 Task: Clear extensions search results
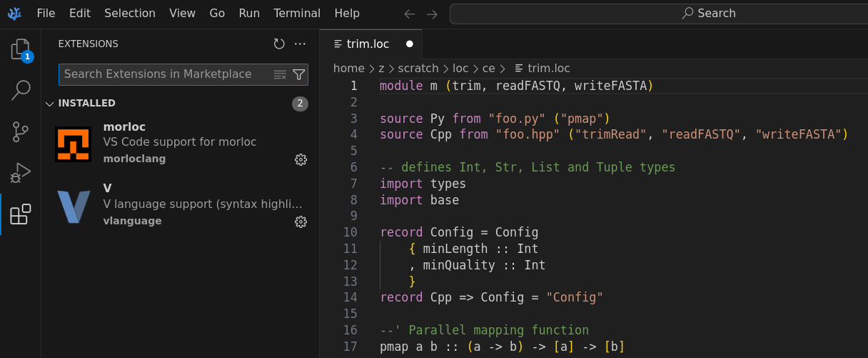[280, 74]
